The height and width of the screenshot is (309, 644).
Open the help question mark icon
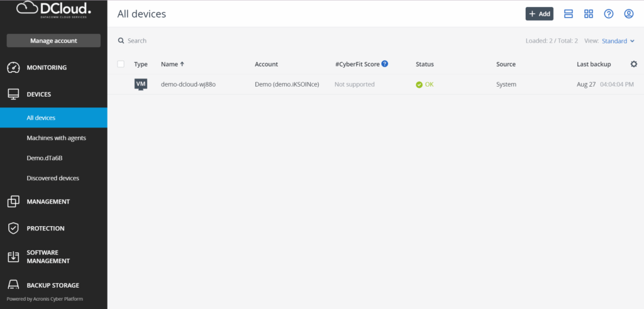click(608, 14)
